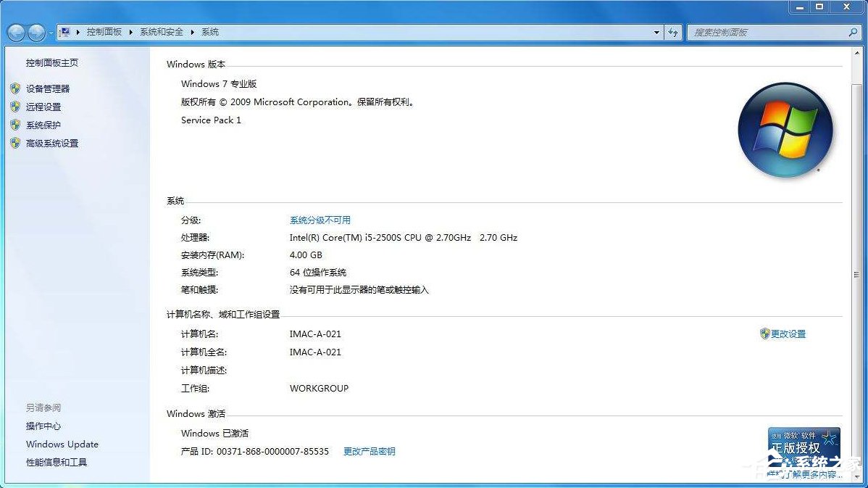The image size is (868, 488).
Task: Click the 更改产品密钥 link
Action: [370, 450]
